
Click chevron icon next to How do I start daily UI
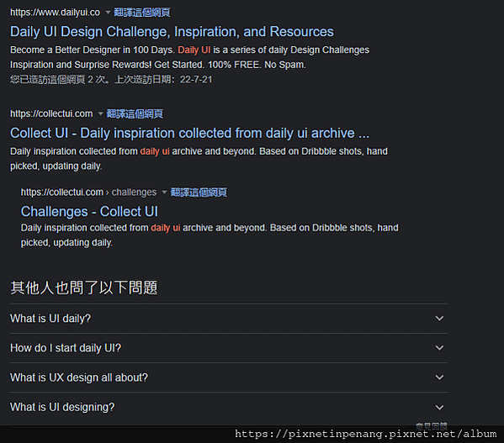click(x=439, y=348)
